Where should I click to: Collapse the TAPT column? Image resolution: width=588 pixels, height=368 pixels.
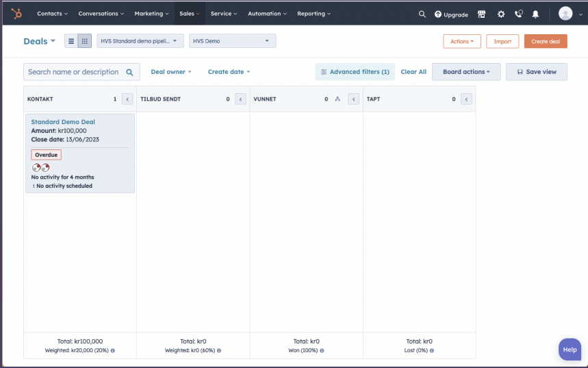pyautogui.click(x=466, y=99)
